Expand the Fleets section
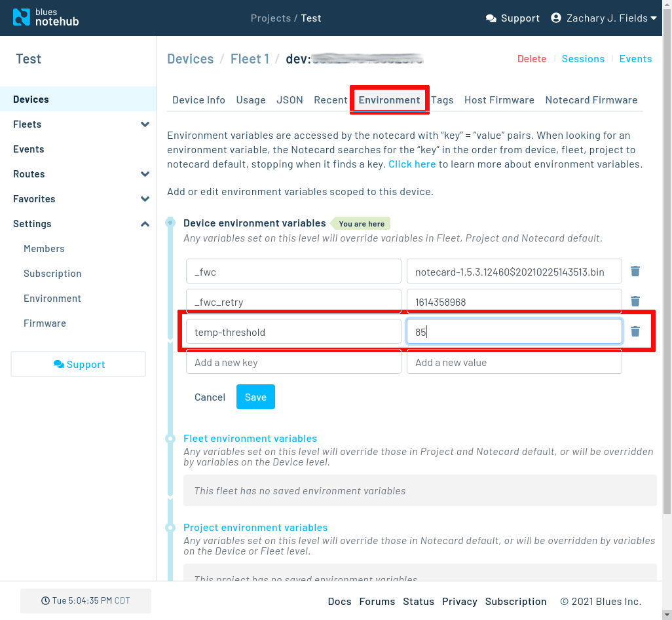The image size is (672, 620). click(145, 124)
